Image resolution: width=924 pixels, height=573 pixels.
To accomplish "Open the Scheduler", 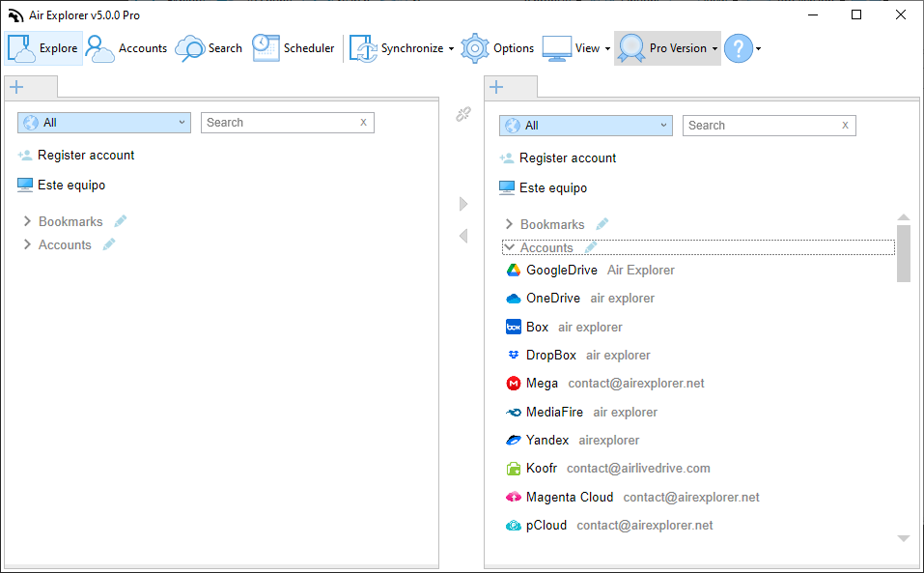I will [x=293, y=48].
